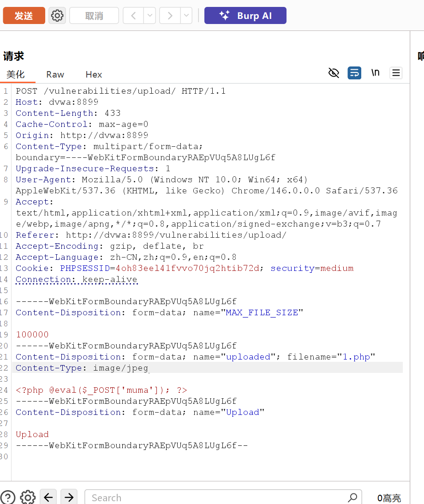424x504 pixels.
Task: Click the Content-Type: image/jpeg line
Action: 82,368
